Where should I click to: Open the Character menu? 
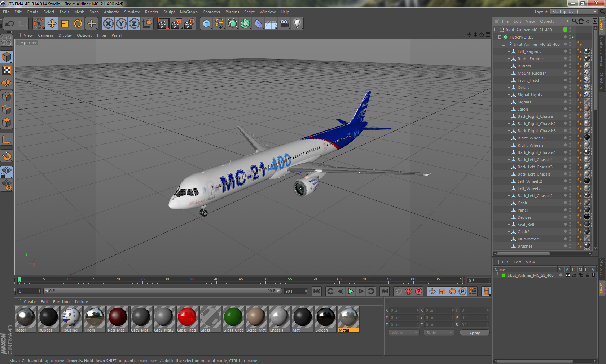pyautogui.click(x=211, y=12)
